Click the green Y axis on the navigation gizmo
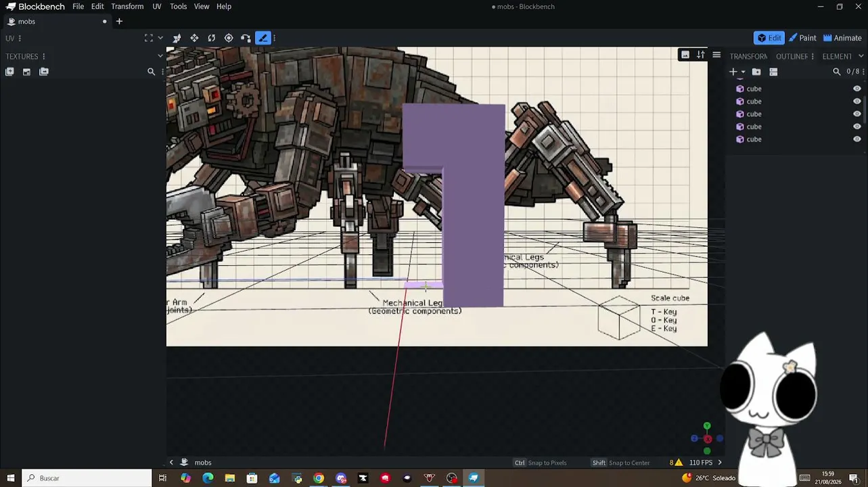 (707, 426)
